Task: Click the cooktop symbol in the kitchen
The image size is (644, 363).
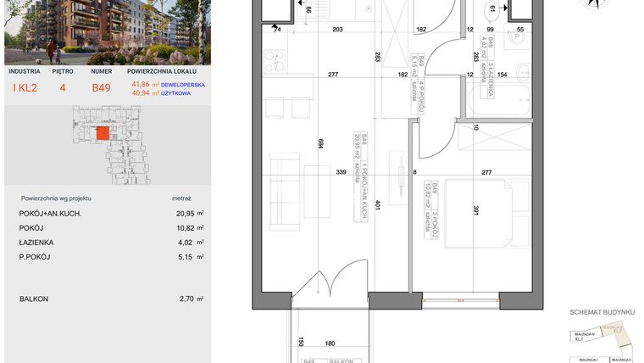Action: click(x=275, y=61)
